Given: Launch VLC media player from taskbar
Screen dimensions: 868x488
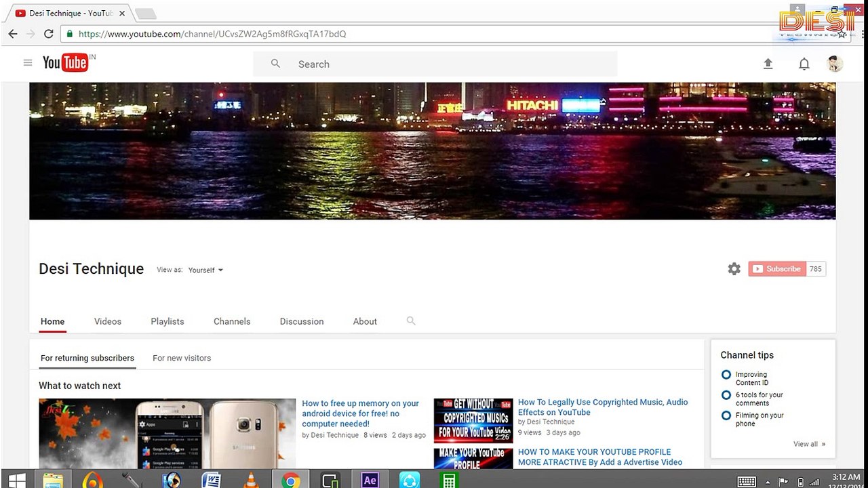Looking at the screenshot, I should [x=251, y=481].
